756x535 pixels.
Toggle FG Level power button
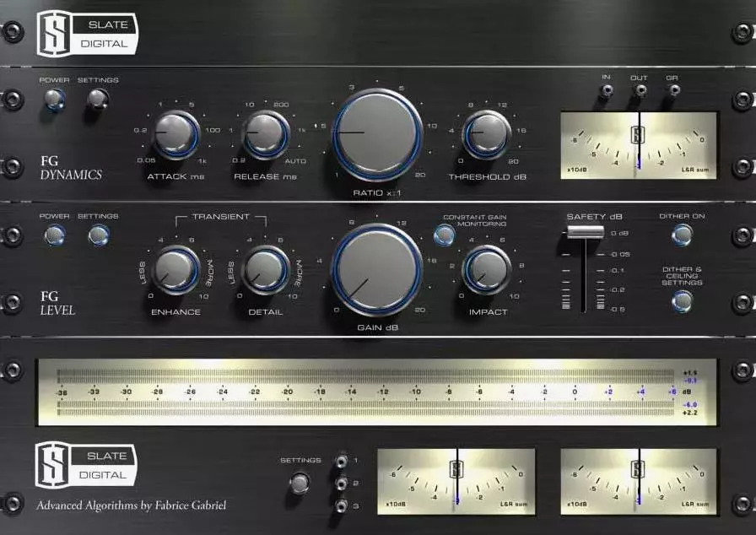click(x=55, y=235)
